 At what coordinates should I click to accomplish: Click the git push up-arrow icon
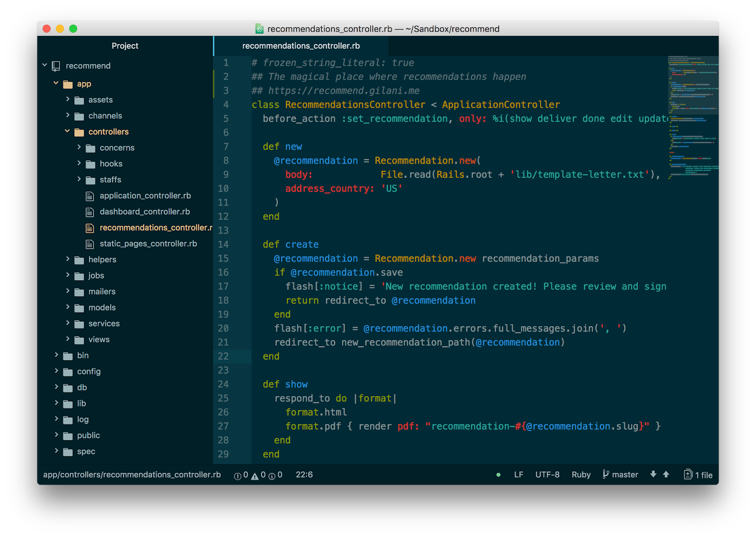(666, 474)
